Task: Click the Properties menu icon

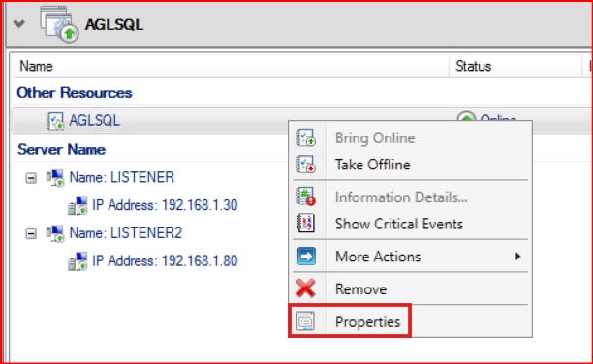Action: click(305, 321)
